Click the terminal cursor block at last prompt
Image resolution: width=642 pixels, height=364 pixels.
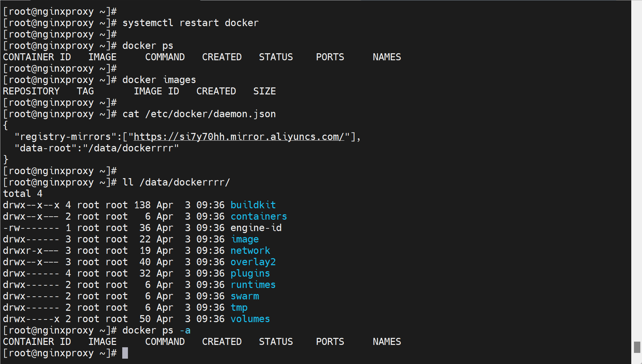coord(125,353)
